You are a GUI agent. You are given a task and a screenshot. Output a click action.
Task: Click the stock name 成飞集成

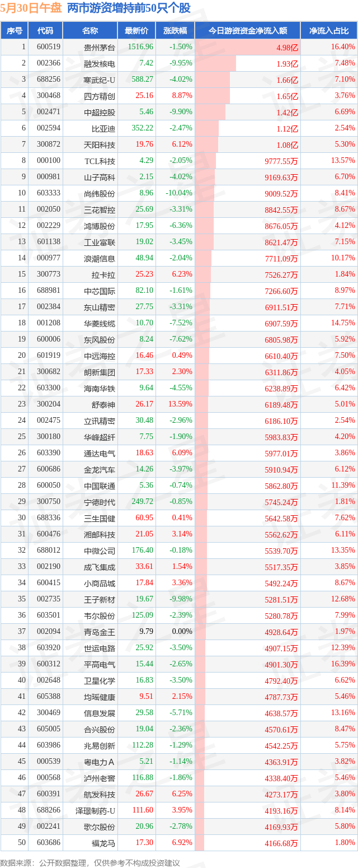pos(100,567)
